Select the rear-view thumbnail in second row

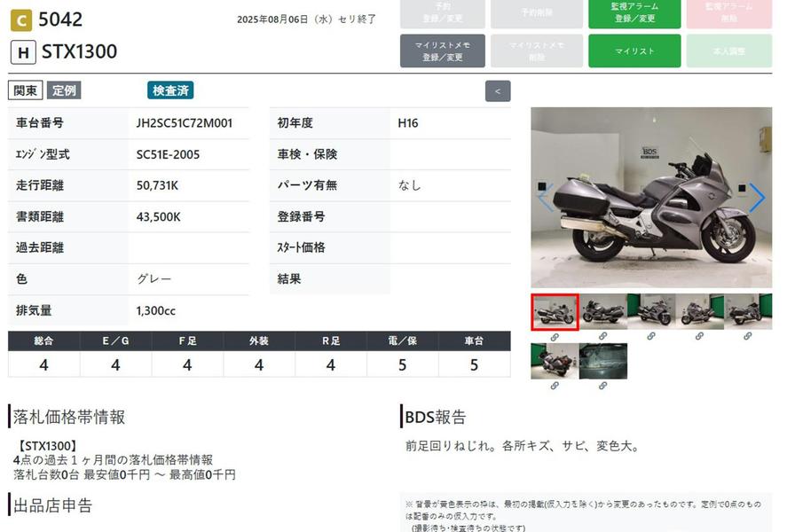[555, 361]
